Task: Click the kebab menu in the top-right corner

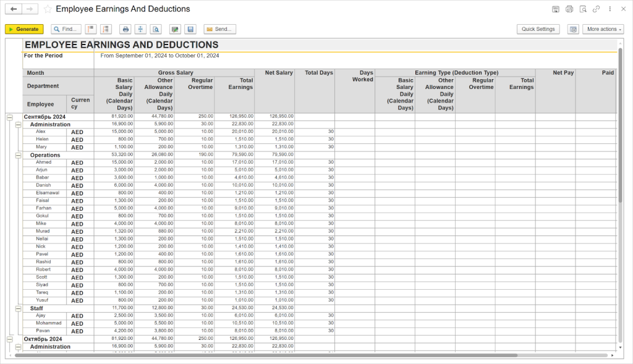Action: [x=610, y=9]
